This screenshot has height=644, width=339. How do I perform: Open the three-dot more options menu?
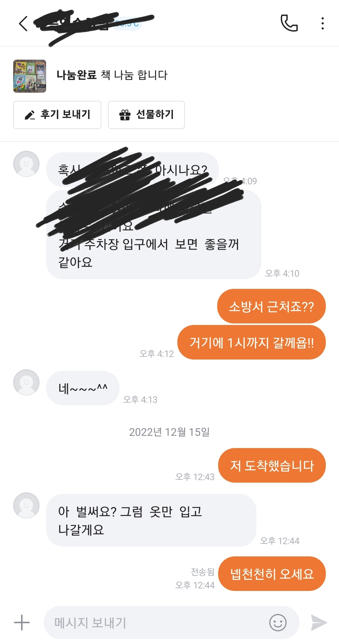point(322,24)
